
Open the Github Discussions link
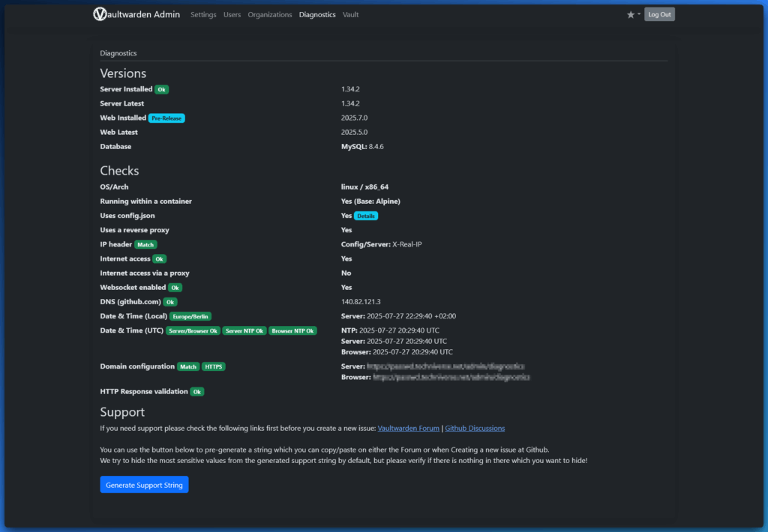[x=475, y=429]
